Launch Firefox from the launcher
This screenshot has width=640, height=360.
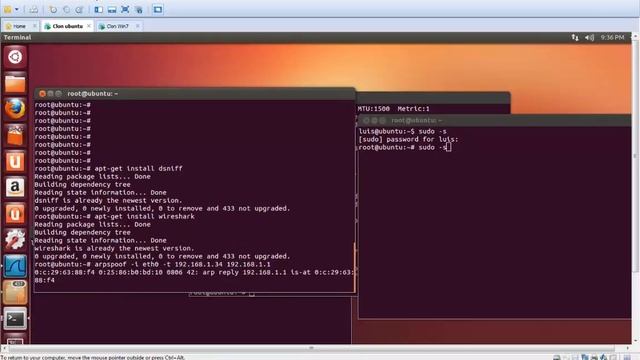coord(15,109)
